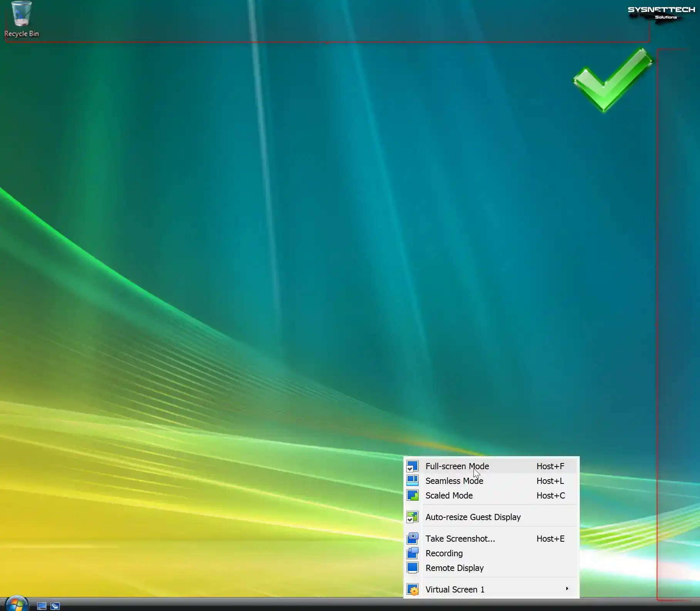
Task: Click the Scaled Mode icon
Action: click(x=413, y=495)
